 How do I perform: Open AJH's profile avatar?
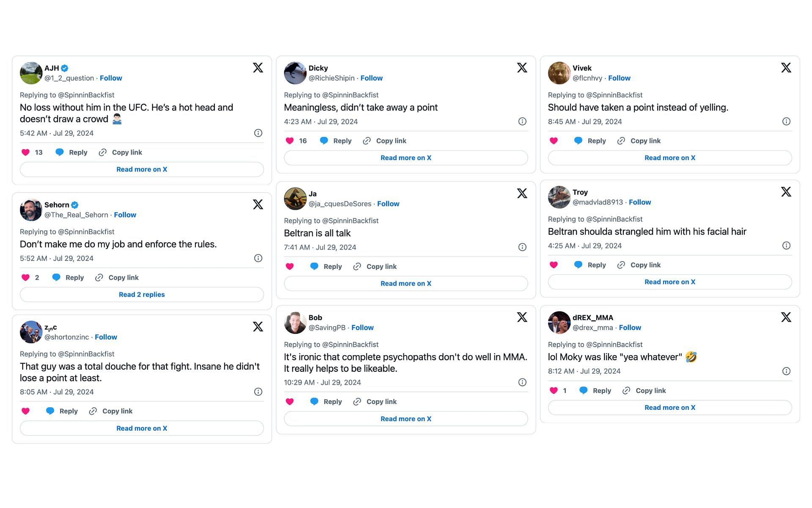31,73
